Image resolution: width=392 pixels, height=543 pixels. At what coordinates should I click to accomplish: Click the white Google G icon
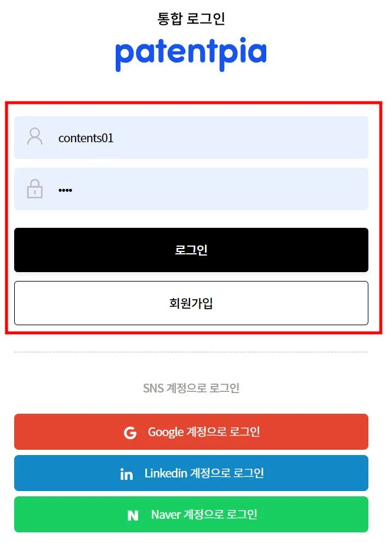pyautogui.click(x=130, y=433)
